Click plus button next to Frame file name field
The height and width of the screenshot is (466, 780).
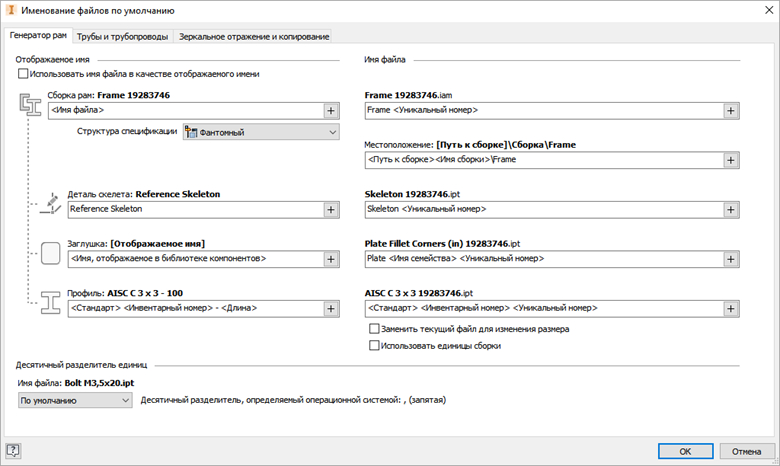(x=731, y=110)
